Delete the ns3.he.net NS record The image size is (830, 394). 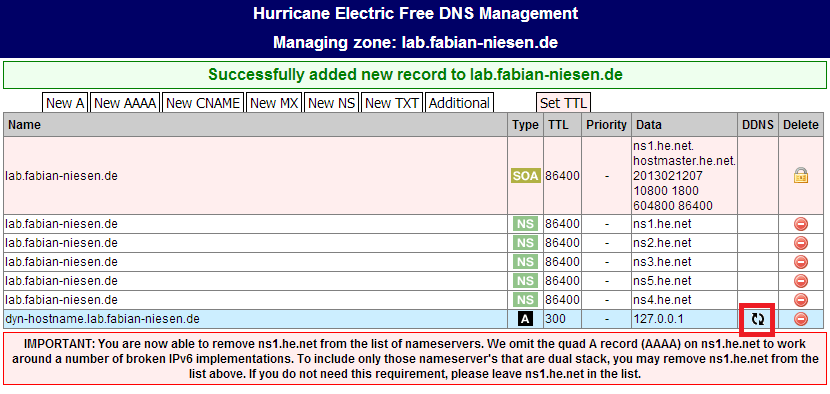point(801,262)
